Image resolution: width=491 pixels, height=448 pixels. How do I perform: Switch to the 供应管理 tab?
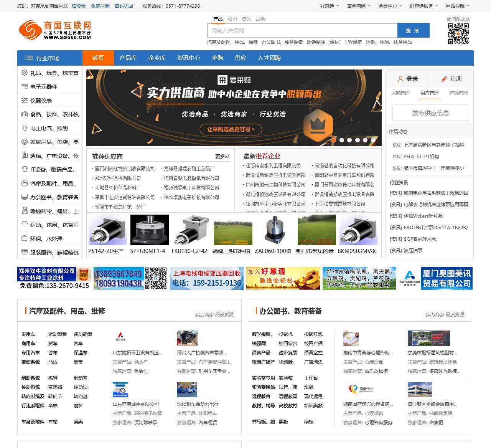pos(429,93)
